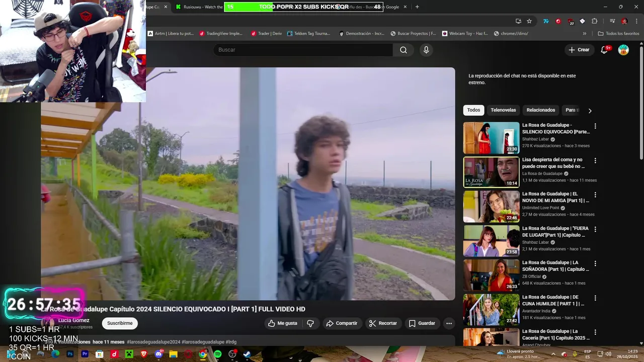
Task: Open options for EL NOVIO DE MI AMIGA video
Action: click(x=595, y=195)
